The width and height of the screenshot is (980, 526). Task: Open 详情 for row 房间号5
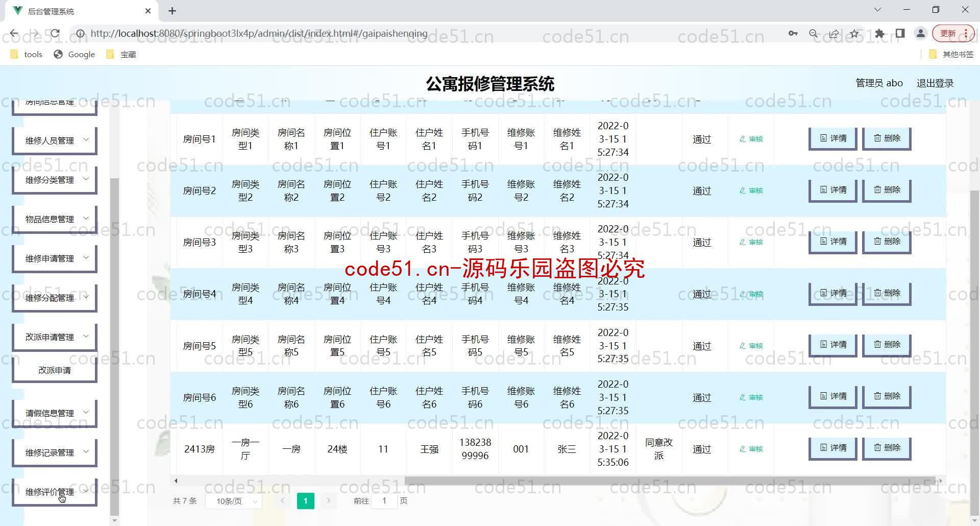click(833, 345)
